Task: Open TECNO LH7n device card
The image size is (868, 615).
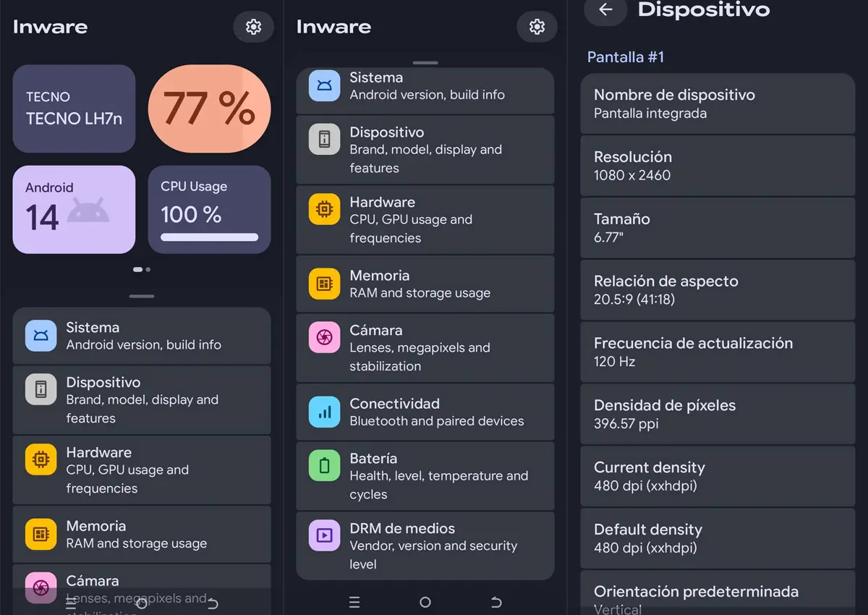Action: [x=74, y=109]
